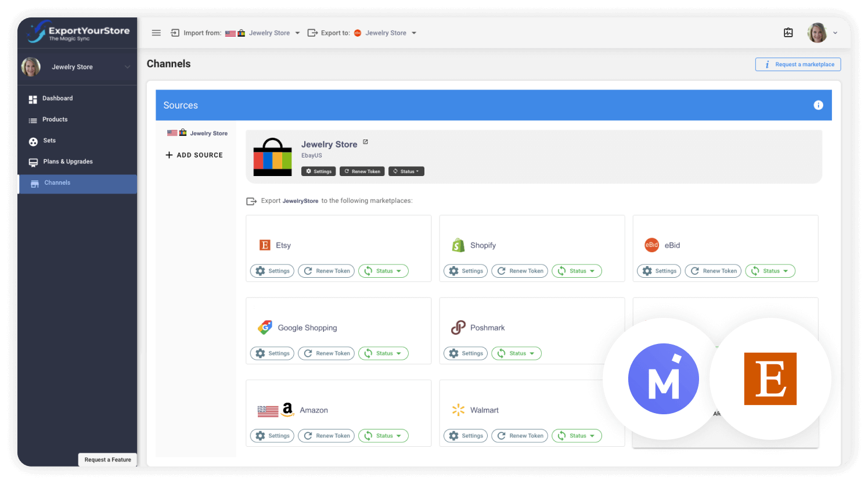Expand the sidebar Jewelry Store account chevron

127,67
